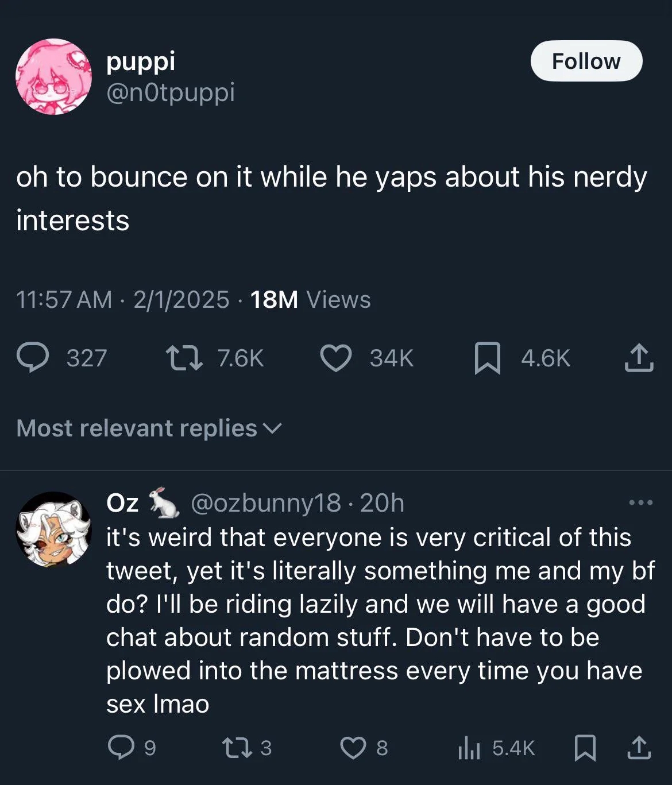
Task: View Oz's profile avatar
Action: tap(53, 529)
